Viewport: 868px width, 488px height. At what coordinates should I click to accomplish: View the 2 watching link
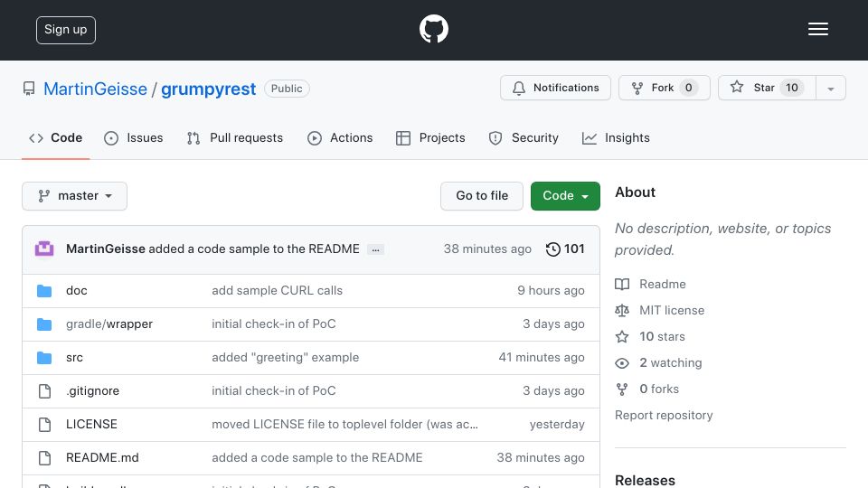(670, 363)
